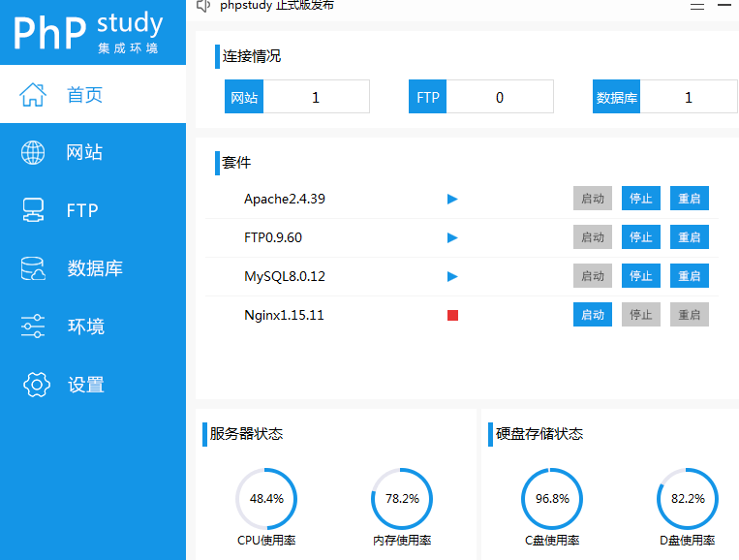The image size is (739, 560).
Task: Click 数据库 connection count value 1
Action: coord(689,97)
